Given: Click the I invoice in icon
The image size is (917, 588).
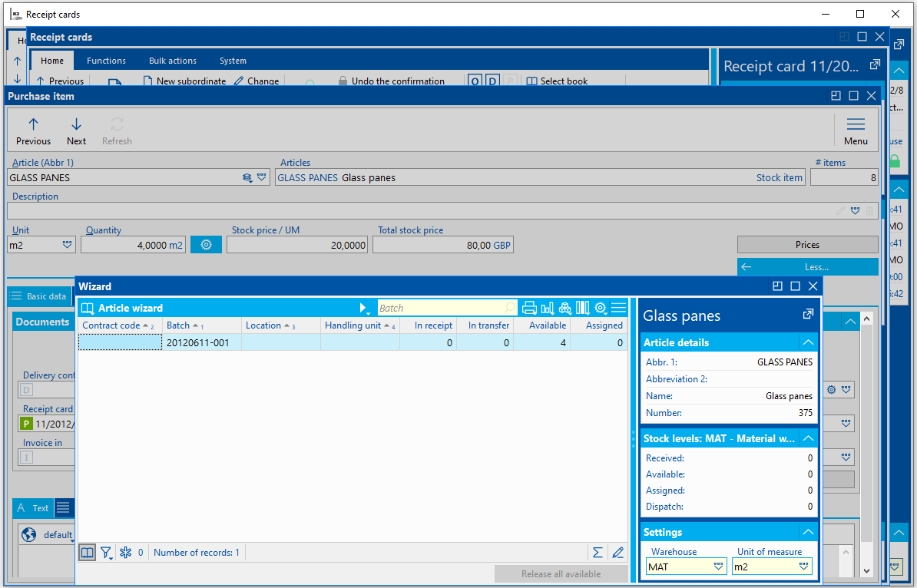Looking at the screenshot, I should 26,458.
